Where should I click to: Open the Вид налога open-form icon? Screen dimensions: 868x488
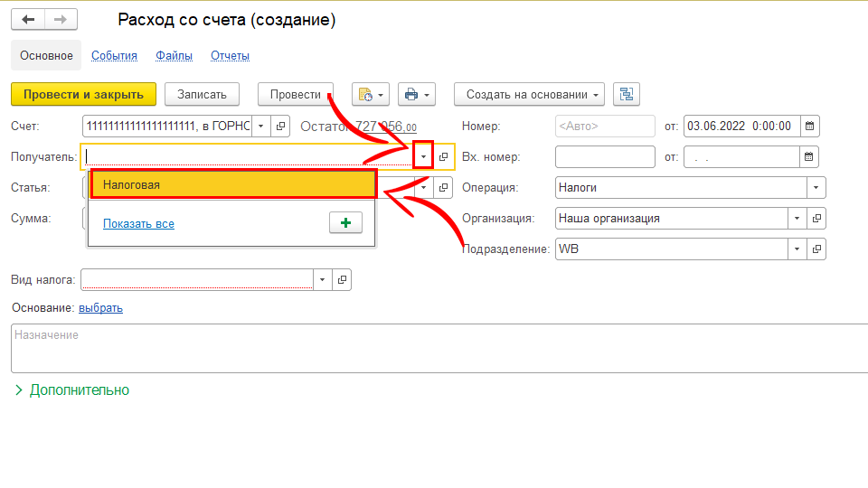point(343,280)
